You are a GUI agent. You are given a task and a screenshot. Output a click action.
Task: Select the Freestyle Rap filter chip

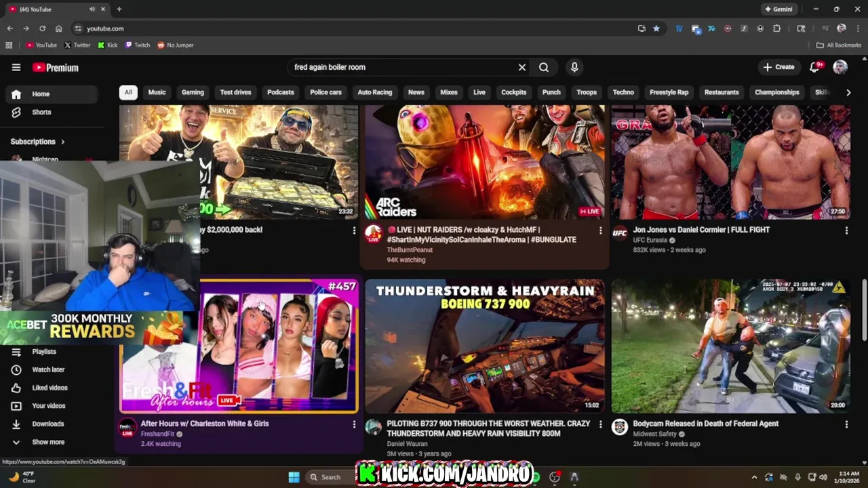(669, 92)
